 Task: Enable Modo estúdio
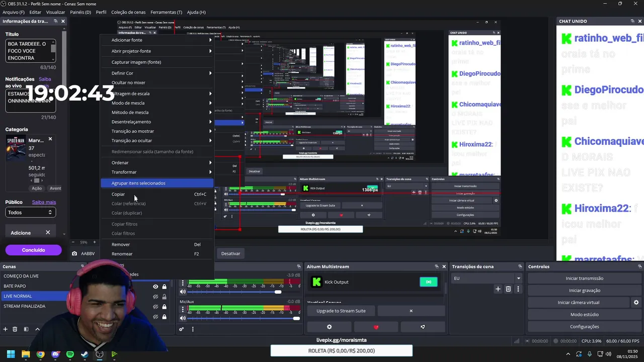point(584,314)
